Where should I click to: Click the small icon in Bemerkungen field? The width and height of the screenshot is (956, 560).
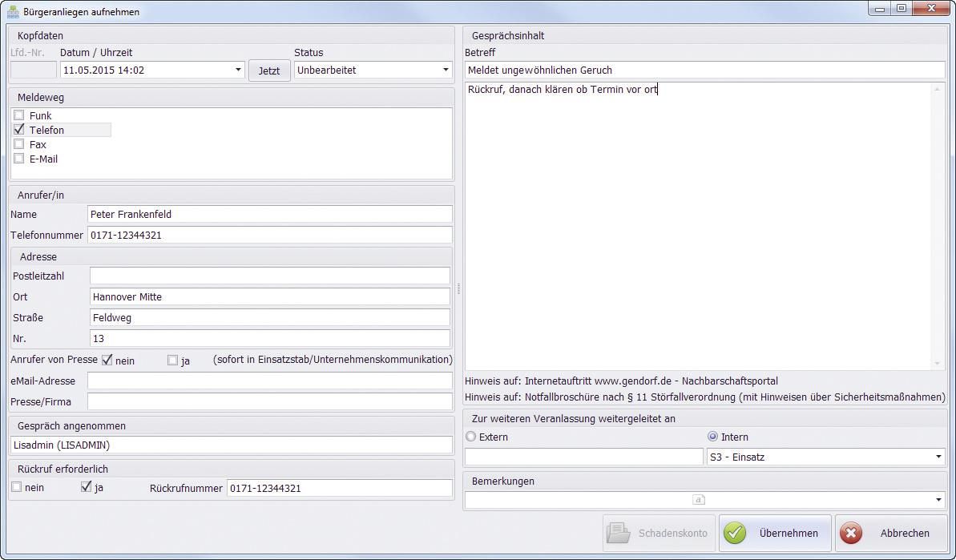[x=698, y=499]
